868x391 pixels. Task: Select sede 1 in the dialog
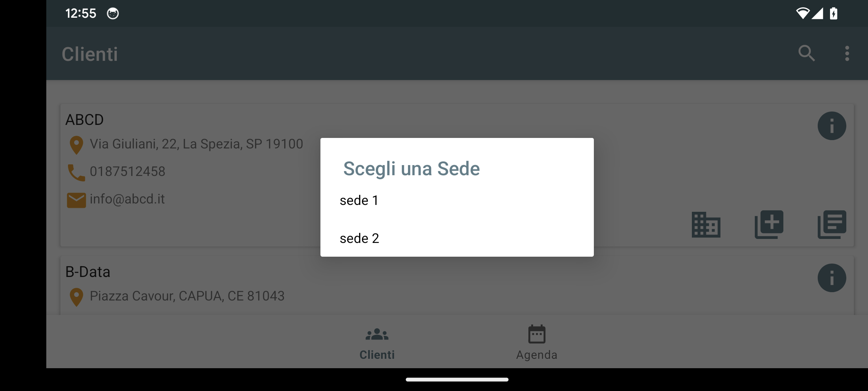[x=359, y=201]
